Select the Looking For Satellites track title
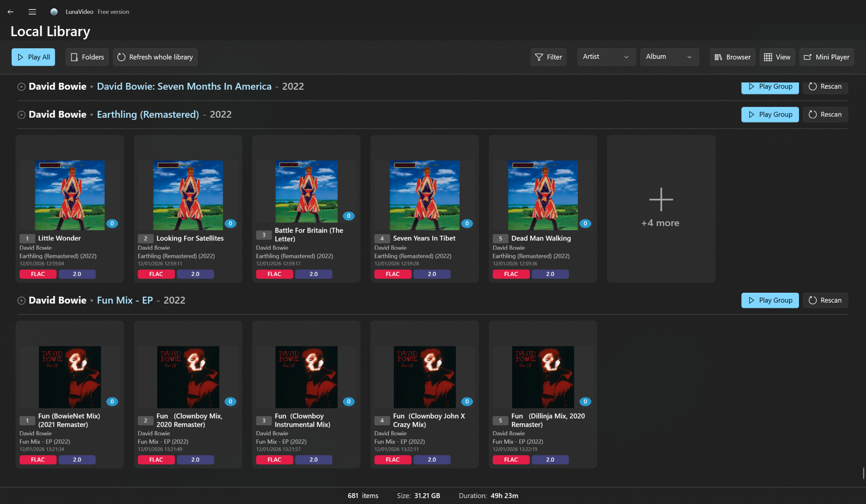The height and width of the screenshot is (504, 866). pyautogui.click(x=190, y=238)
